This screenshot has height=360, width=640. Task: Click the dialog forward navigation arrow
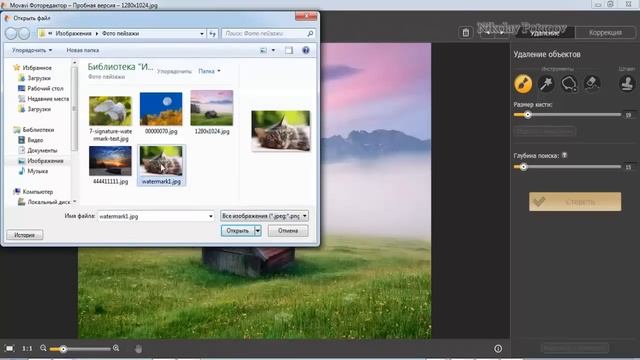click(24, 33)
